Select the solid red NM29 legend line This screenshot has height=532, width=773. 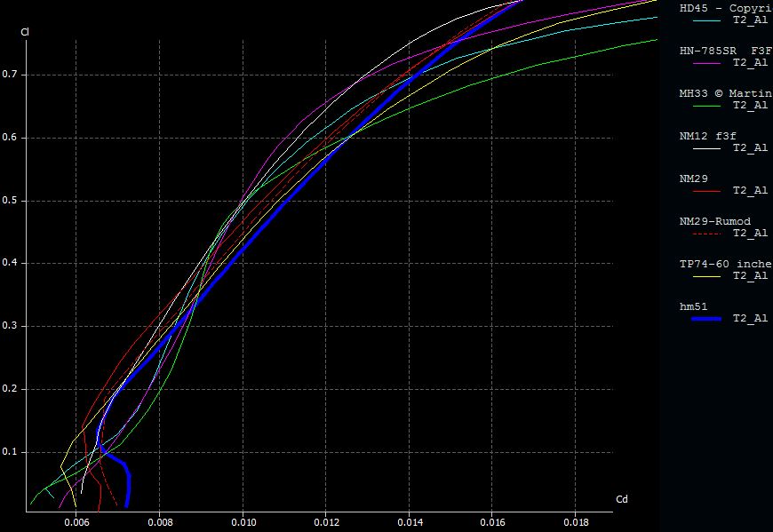coord(705,191)
